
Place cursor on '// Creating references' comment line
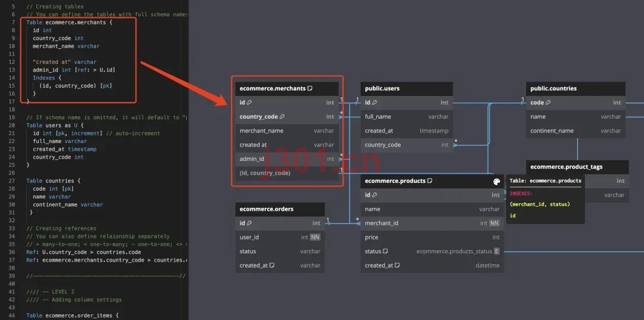tap(61, 228)
